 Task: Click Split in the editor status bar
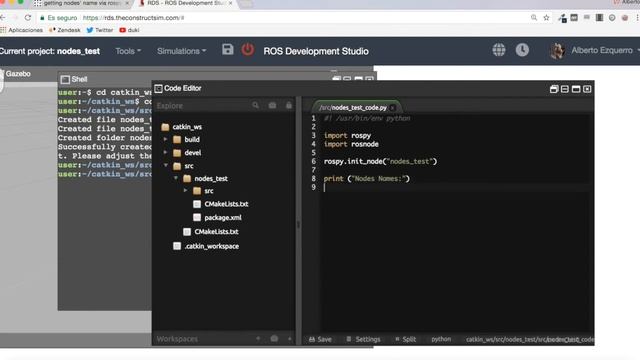click(x=406, y=339)
